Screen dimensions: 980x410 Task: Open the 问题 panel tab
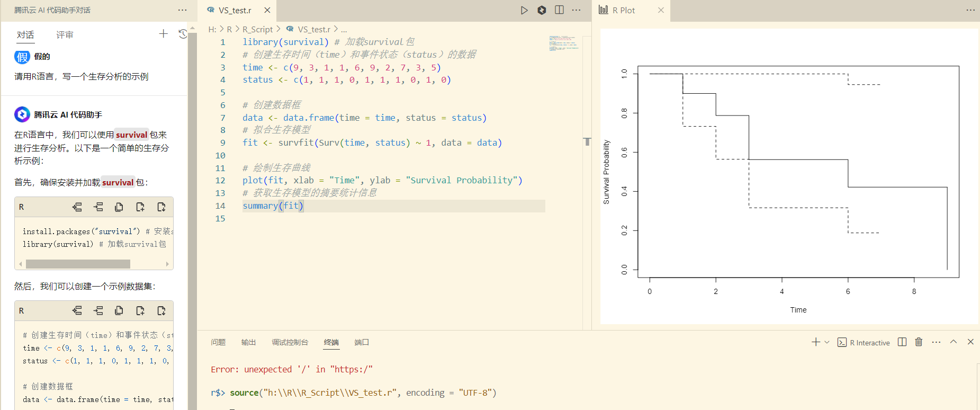(218, 342)
